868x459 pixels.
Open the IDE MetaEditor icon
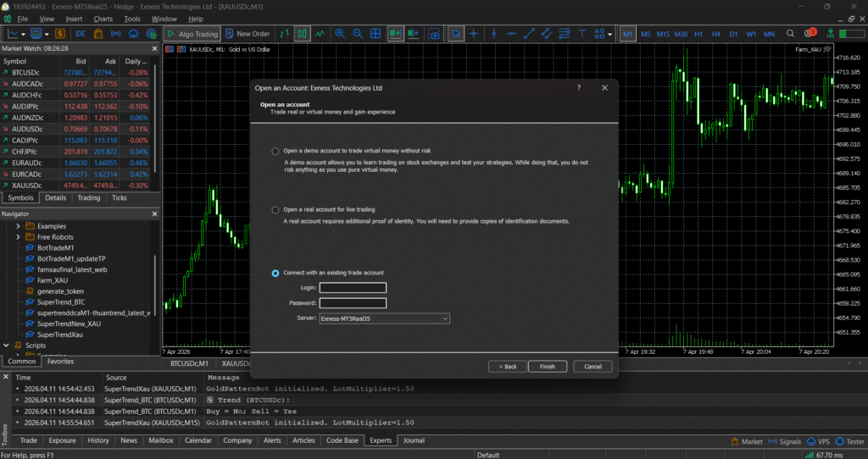coord(81,34)
